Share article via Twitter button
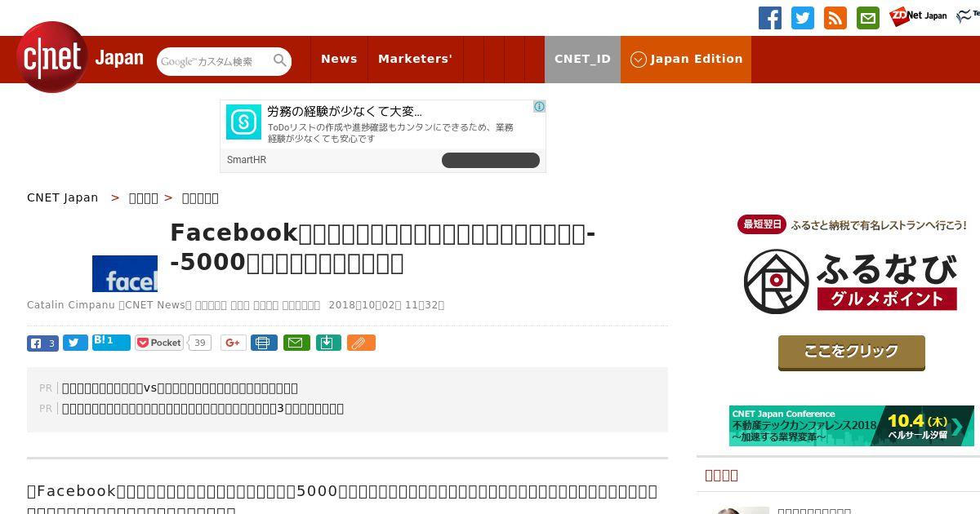Screen dimensions: 980x514 (x=75, y=343)
